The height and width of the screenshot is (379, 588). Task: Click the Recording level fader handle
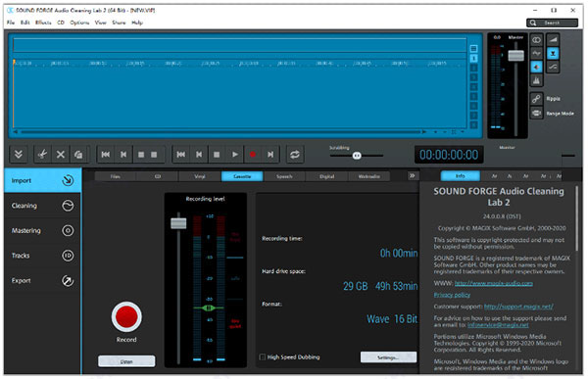[178, 223]
